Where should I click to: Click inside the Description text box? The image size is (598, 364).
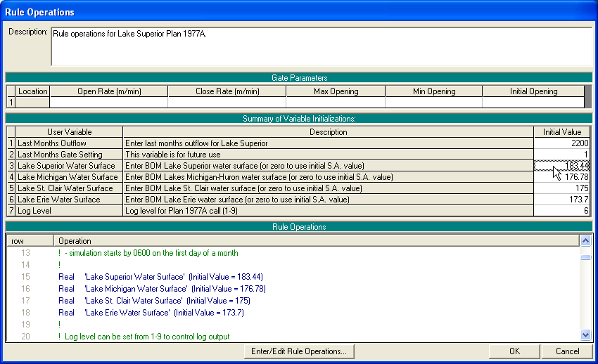(321, 46)
